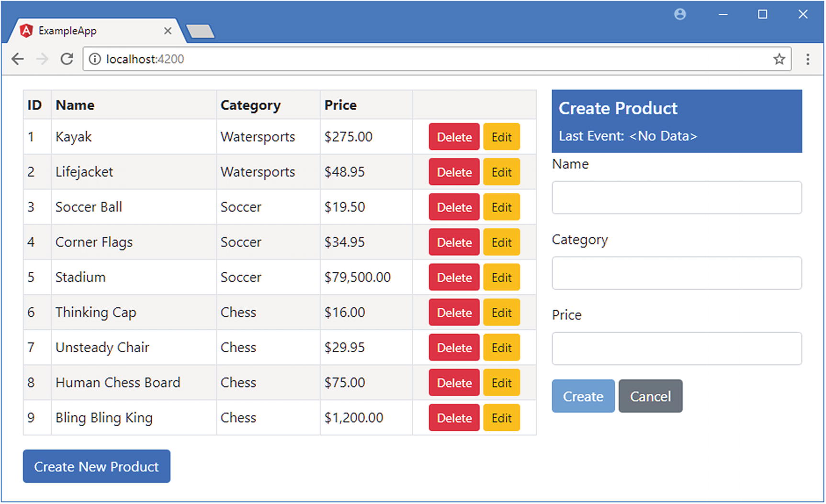Edit the Bling Bling King product
Viewport: 826px width, 504px height.
coord(501,418)
